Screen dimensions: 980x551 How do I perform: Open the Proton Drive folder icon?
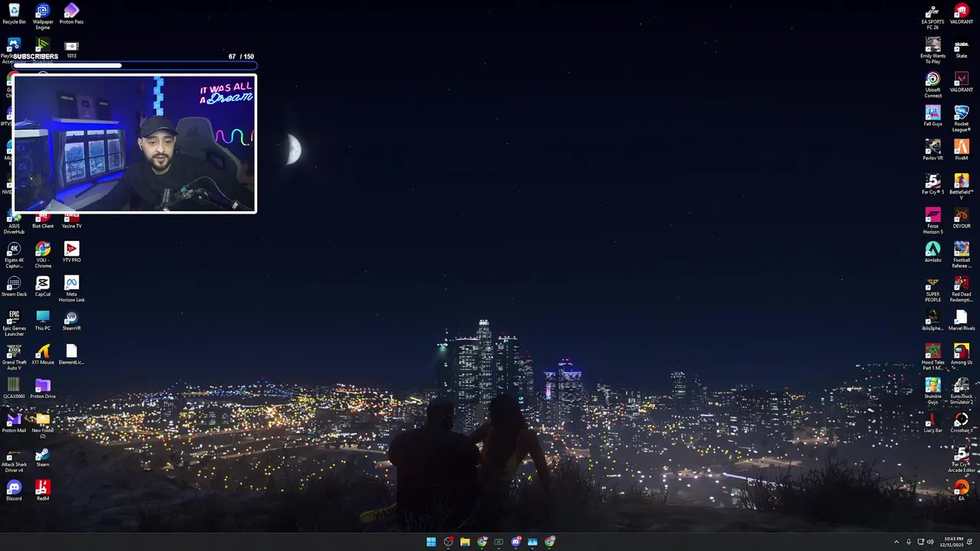click(x=43, y=389)
